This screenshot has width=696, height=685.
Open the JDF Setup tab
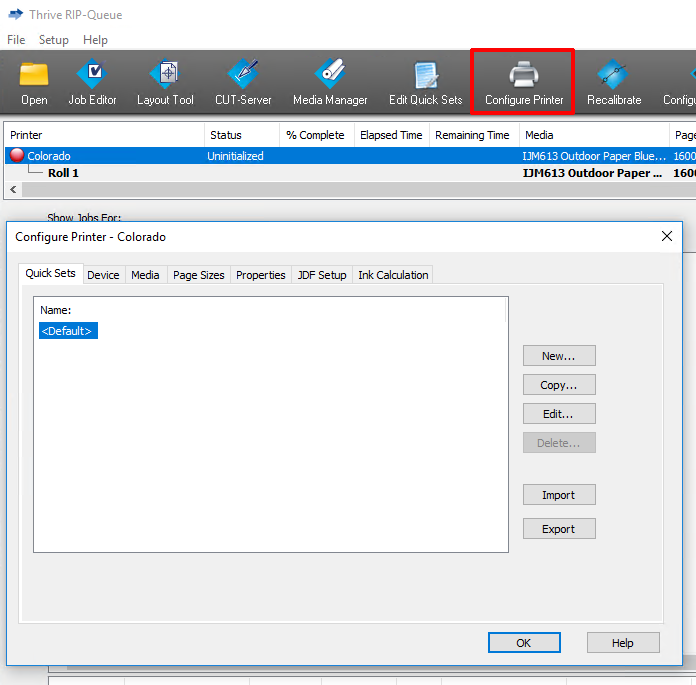point(322,275)
